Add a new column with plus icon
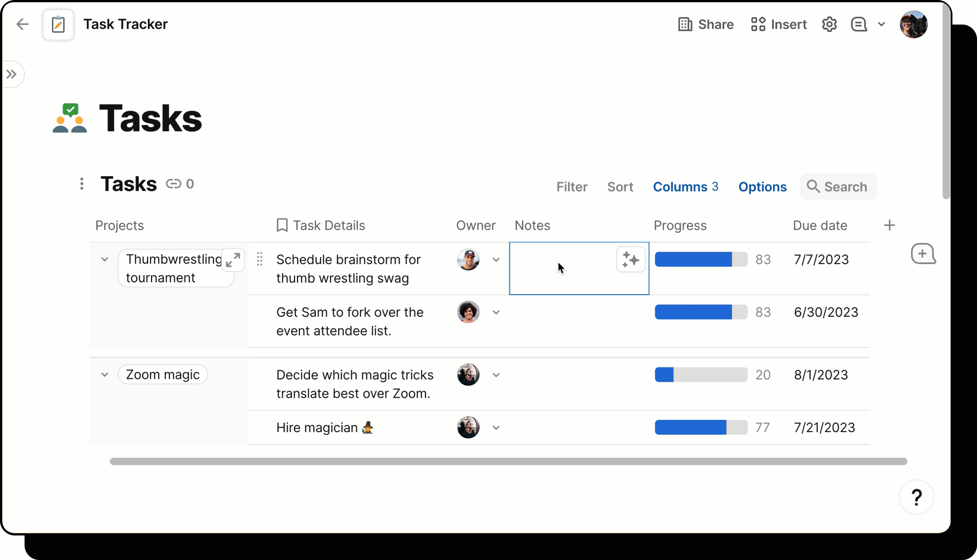 coord(889,225)
